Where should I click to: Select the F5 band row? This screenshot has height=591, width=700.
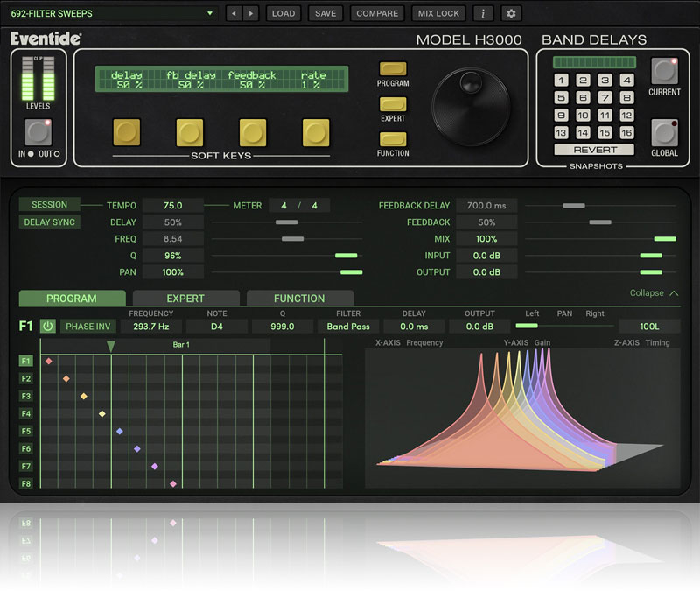pyautogui.click(x=26, y=431)
